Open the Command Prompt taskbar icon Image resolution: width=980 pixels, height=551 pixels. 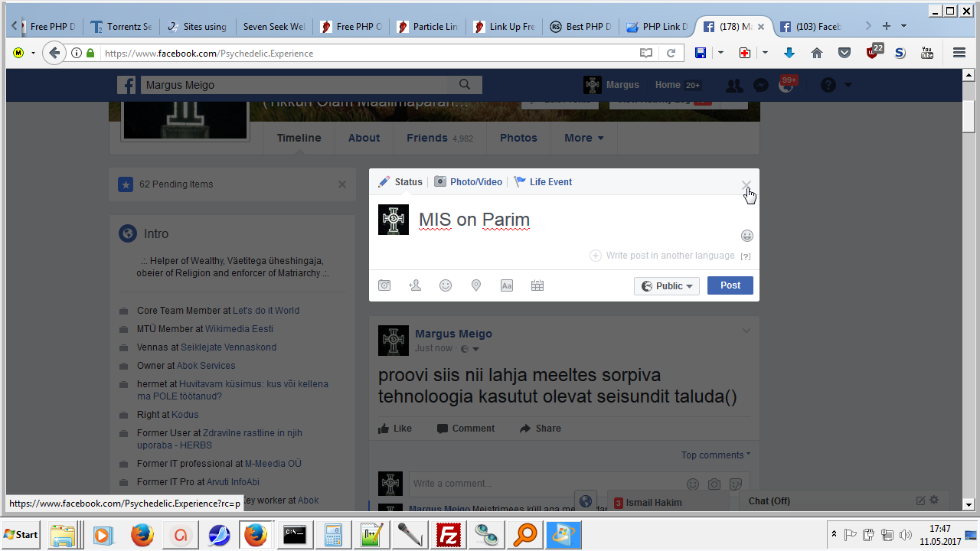click(x=295, y=535)
